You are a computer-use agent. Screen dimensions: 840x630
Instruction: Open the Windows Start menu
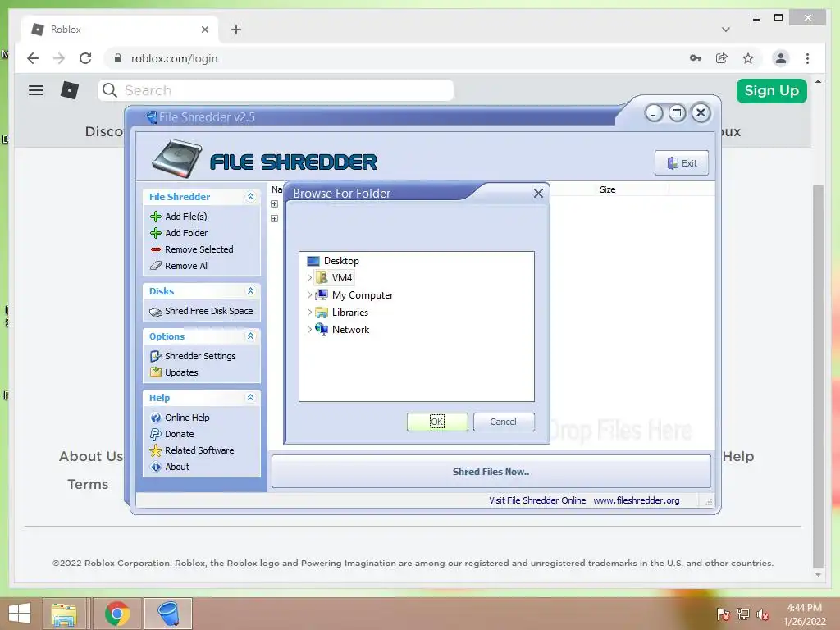[x=20, y=614]
